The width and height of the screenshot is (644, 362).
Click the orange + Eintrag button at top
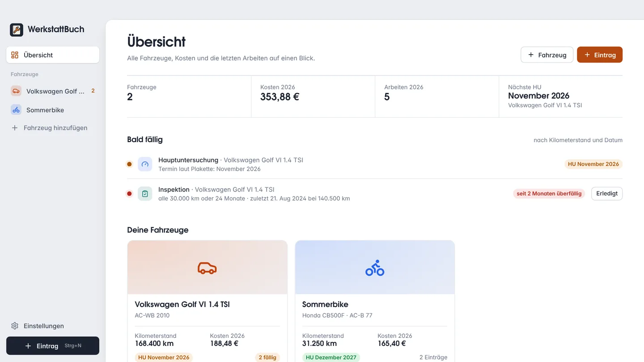600,55
